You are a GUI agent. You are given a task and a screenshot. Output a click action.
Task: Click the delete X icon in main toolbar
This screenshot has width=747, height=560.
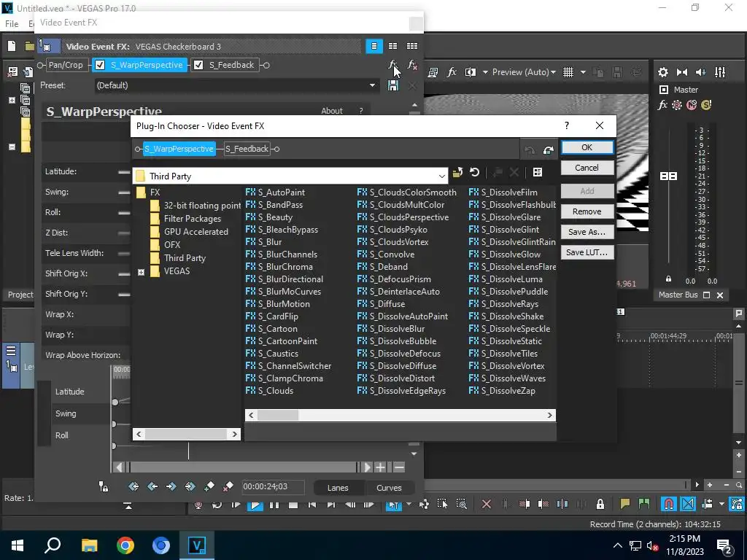pos(487,504)
